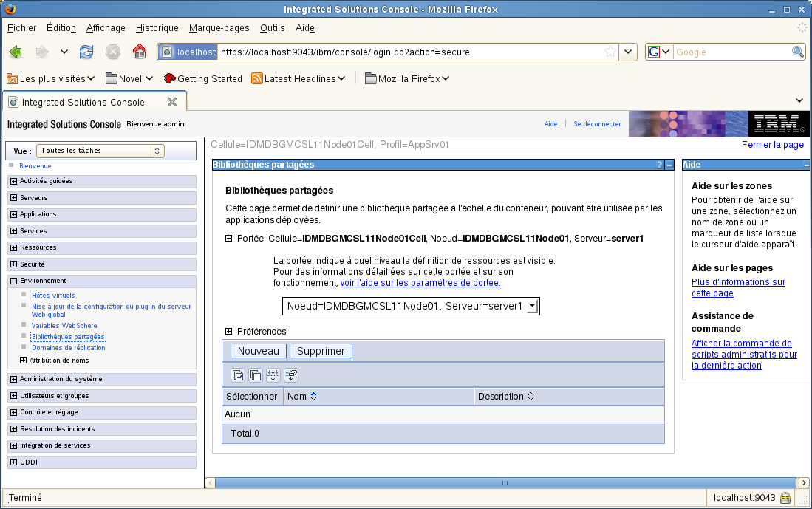
Task: Open the Historique menu
Action: (x=157, y=28)
